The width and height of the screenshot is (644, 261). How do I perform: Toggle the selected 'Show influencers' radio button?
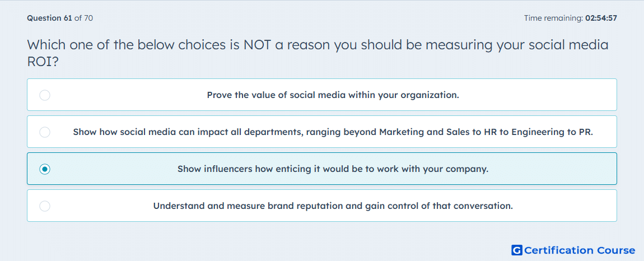(45, 169)
